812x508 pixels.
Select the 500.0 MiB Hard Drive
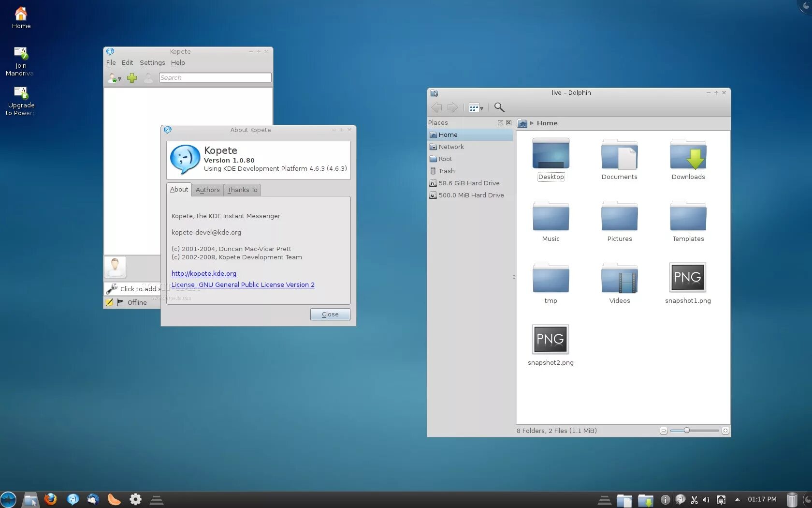tap(470, 195)
